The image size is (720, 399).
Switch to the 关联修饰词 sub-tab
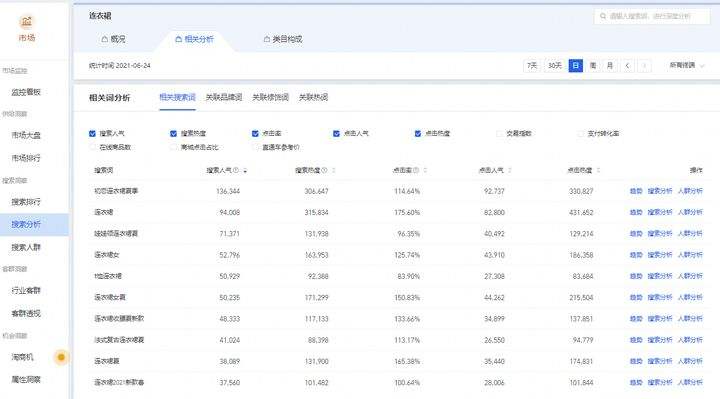point(270,97)
